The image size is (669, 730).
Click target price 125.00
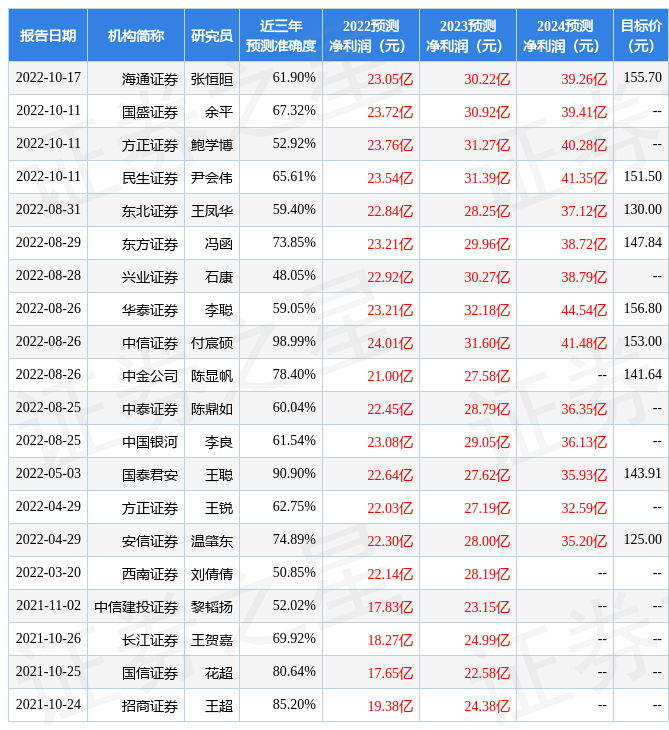(643, 540)
